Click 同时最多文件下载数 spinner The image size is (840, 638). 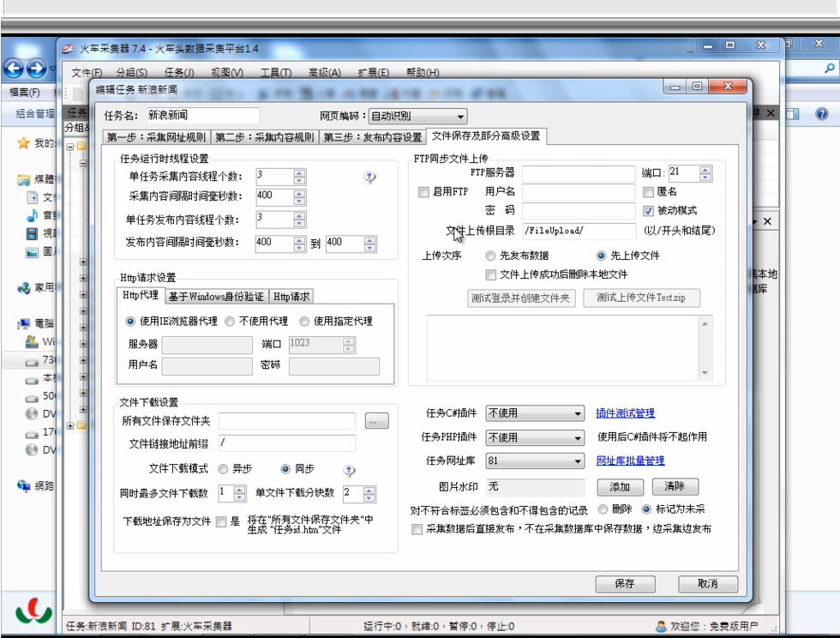pyautogui.click(x=239, y=493)
